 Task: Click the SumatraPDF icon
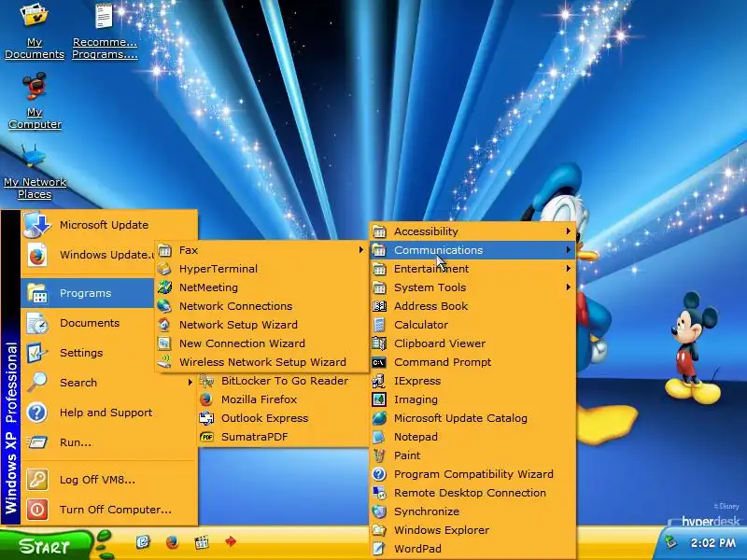point(206,437)
